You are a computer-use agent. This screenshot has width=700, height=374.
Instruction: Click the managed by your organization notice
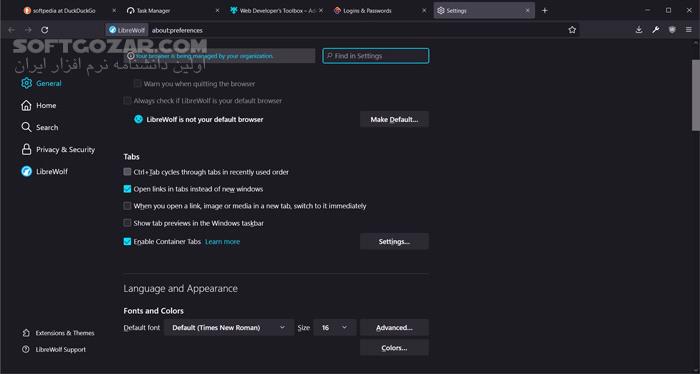pos(220,56)
